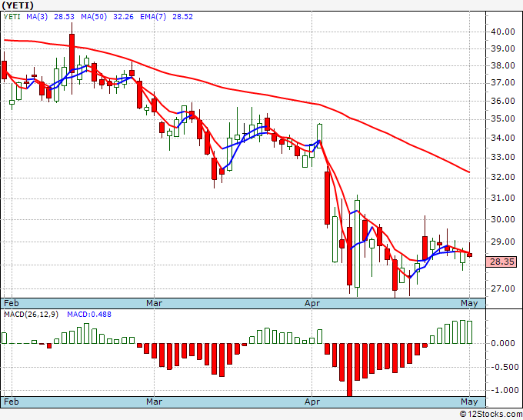Click the longest red MACD histogram bar
The height and width of the screenshot is (420, 523).
coord(349,370)
